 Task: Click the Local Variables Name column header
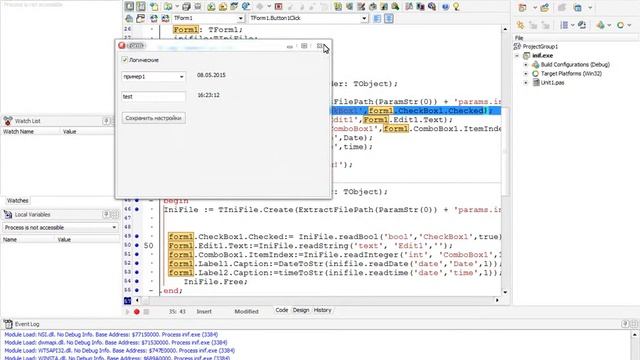coord(29,240)
